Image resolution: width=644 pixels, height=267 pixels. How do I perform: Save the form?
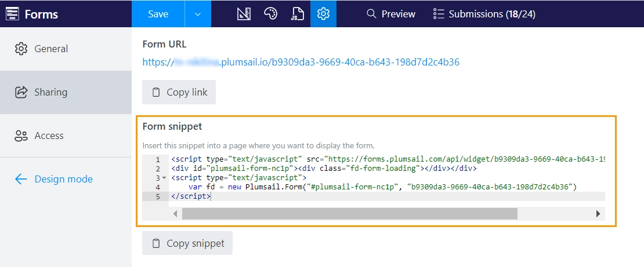click(158, 14)
